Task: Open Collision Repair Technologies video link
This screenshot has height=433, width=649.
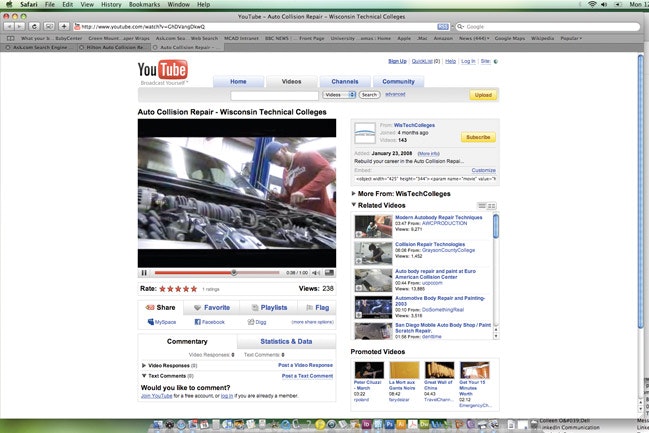Action: (x=430, y=244)
